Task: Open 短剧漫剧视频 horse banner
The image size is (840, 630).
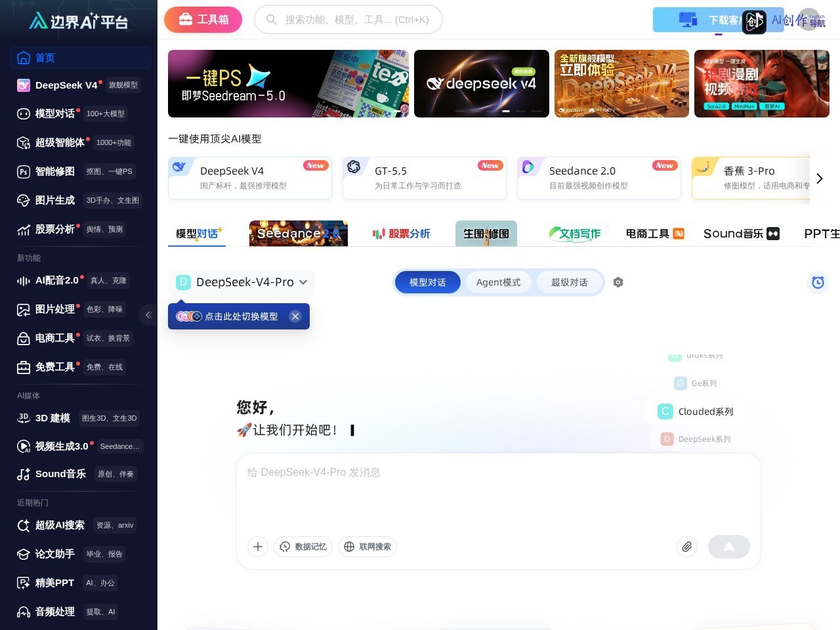Action: point(762,83)
